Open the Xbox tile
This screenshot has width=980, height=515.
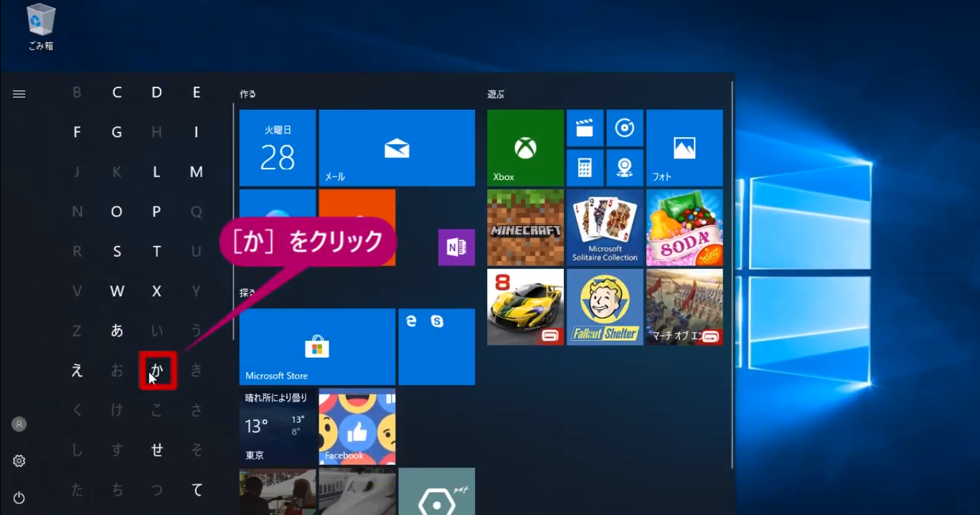point(525,148)
